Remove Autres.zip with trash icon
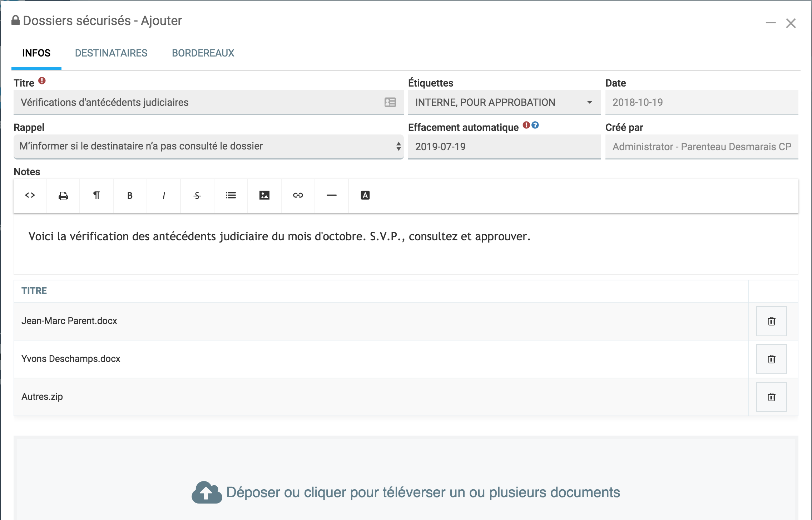The image size is (812, 520). [x=771, y=397]
